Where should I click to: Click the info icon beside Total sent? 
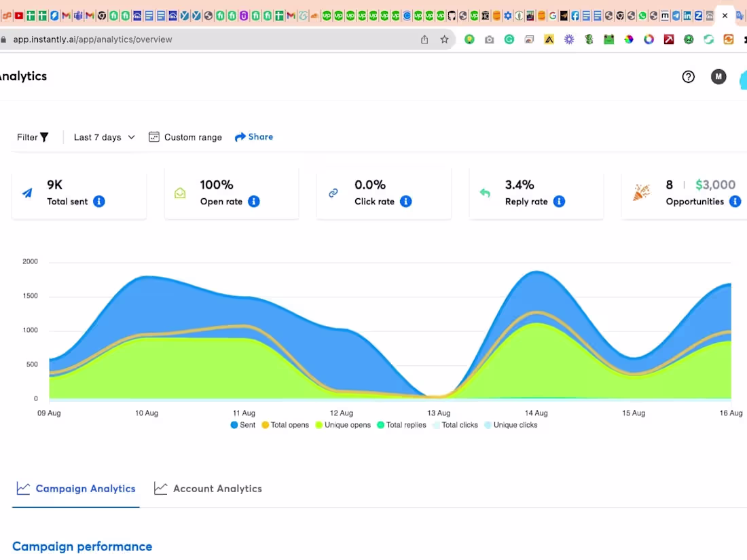(x=98, y=201)
